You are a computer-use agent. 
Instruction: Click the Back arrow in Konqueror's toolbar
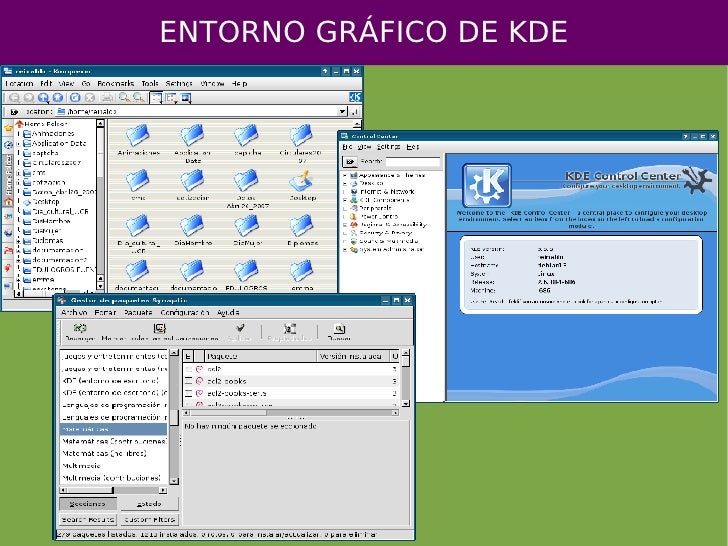(x=14, y=98)
